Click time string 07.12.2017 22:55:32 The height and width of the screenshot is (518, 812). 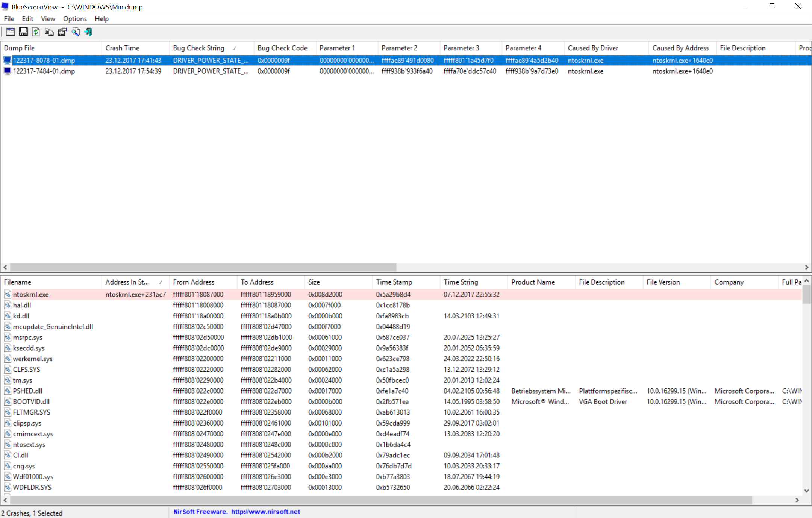click(x=472, y=294)
